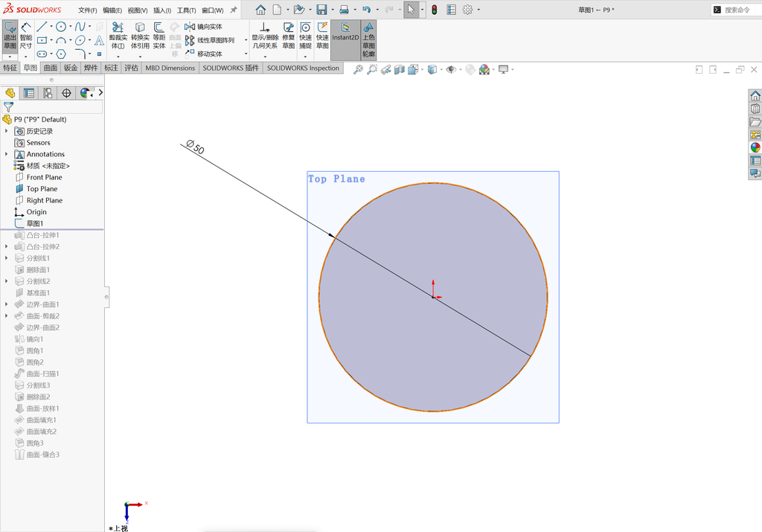The image size is (762, 532).
Task: Pick the Corner Rectangle tool
Action: click(x=42, y=40)
